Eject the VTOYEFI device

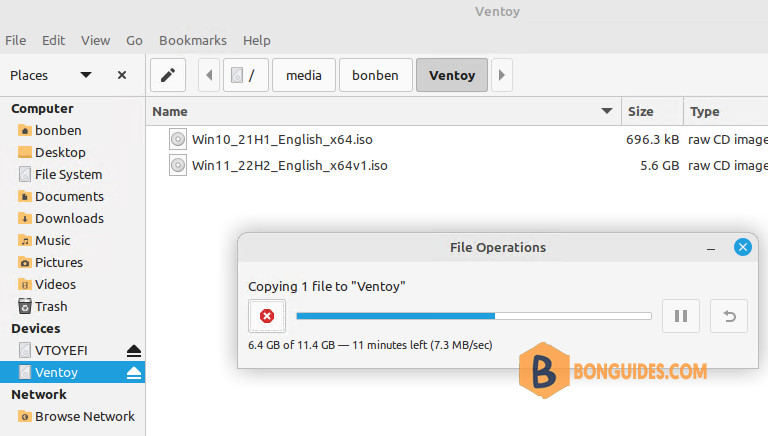click(134, 351)
